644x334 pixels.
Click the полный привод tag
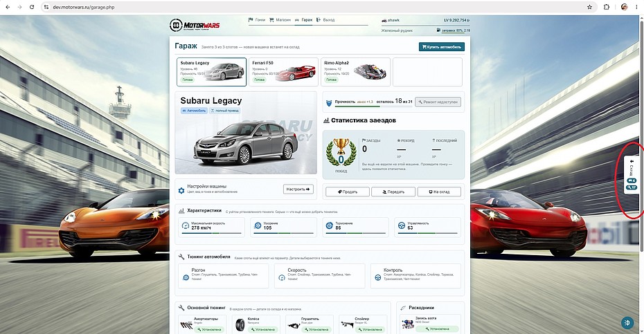(x=224, y=111)
